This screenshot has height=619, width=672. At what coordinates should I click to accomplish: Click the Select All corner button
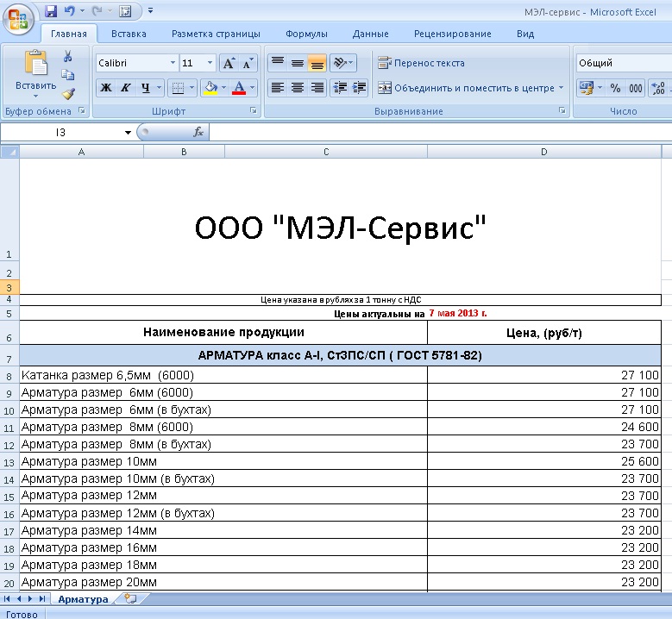point(9,152)
